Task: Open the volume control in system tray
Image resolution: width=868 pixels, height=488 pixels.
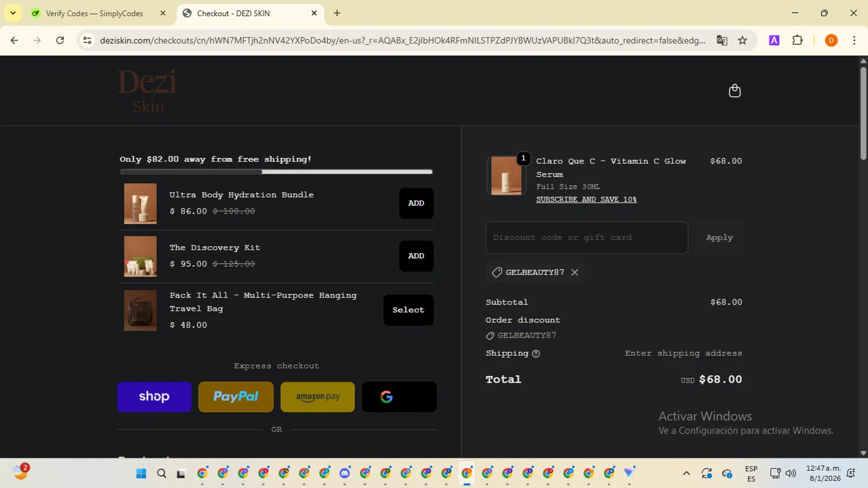Action: point(790,474)
